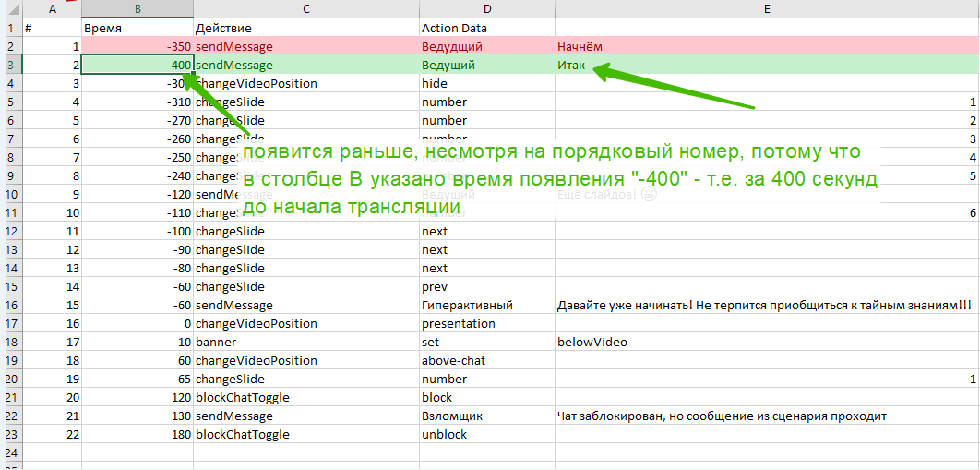Select the "unblock" cell

pyautogui.click(x=485, y=435)
